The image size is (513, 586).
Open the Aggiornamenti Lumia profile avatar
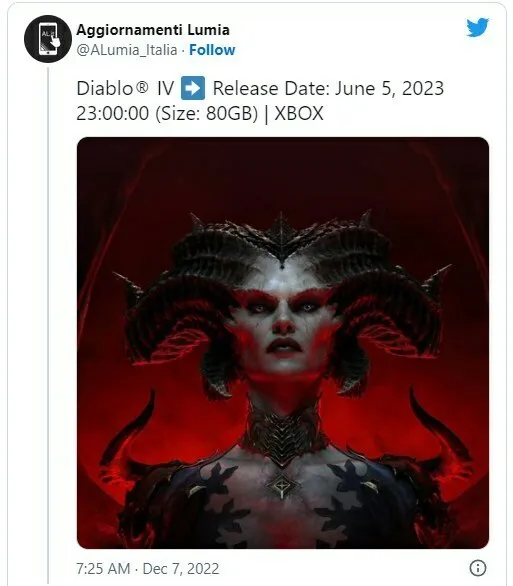48,39
